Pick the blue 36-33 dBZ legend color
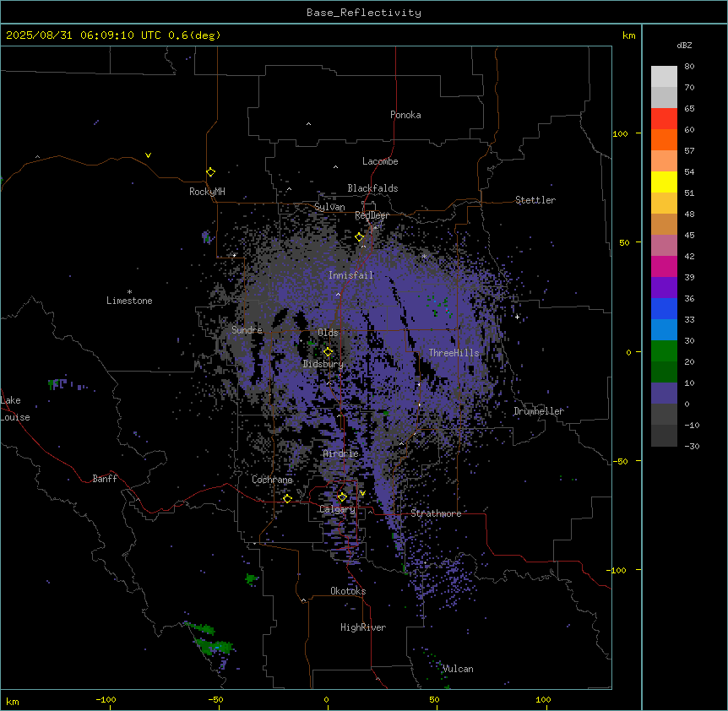728x711 pixels. [664, 308]
